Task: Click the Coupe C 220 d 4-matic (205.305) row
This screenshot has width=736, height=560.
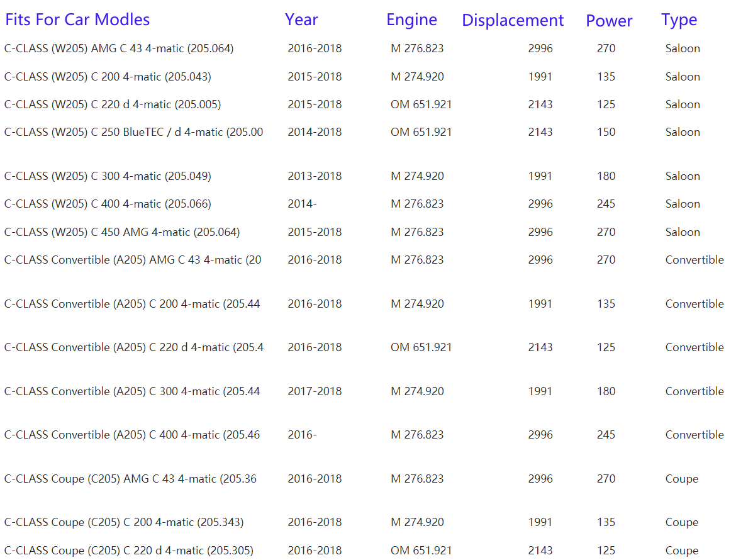Action: (129, 551)
